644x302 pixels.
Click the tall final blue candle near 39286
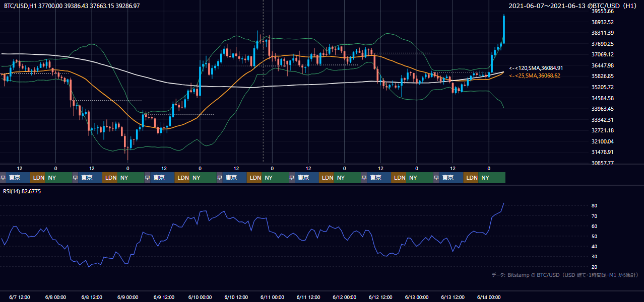pos(504,30)
